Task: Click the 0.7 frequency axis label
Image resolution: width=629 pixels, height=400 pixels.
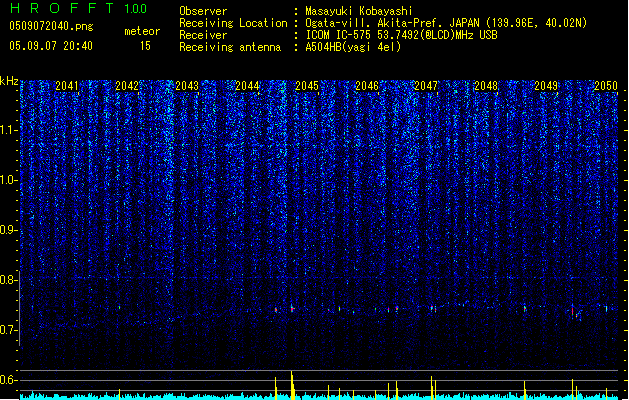Action: tap(9, 330)
